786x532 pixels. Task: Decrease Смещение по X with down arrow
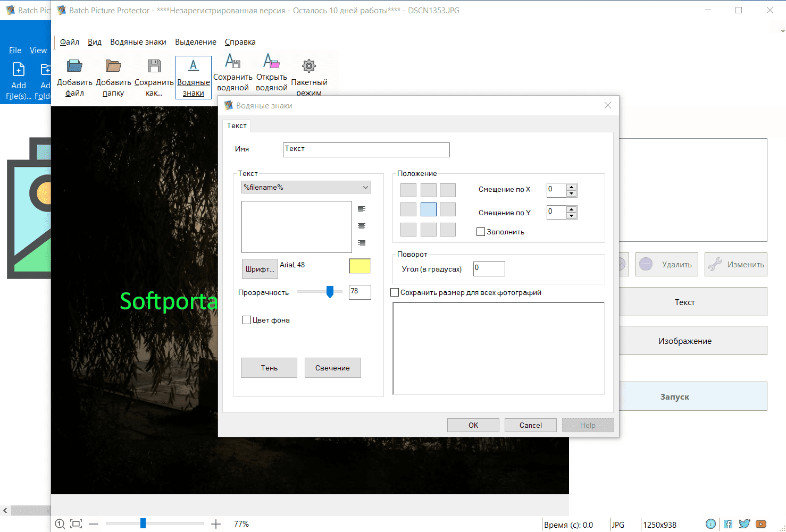pyautogui.click(x=571, y=193)
